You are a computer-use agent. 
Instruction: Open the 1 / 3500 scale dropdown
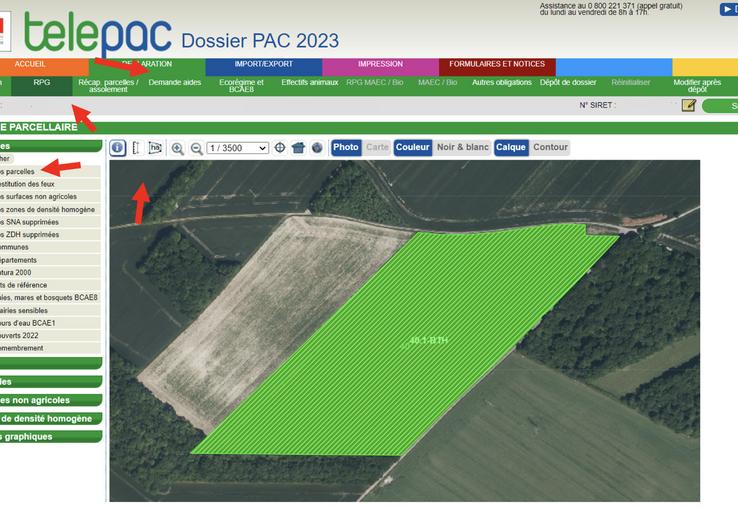237,148
